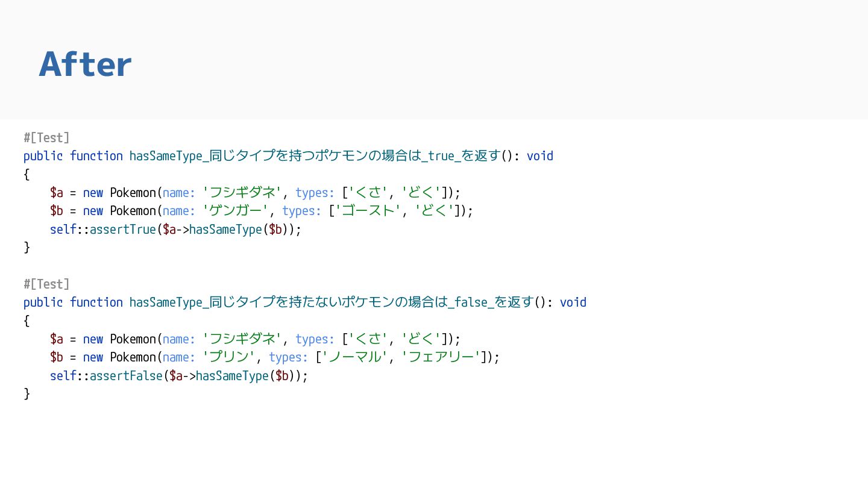This screenshot has height=488, width=868.
Task: Click 'フシギダネ' in the second test
Action: (x=242, y=339)
